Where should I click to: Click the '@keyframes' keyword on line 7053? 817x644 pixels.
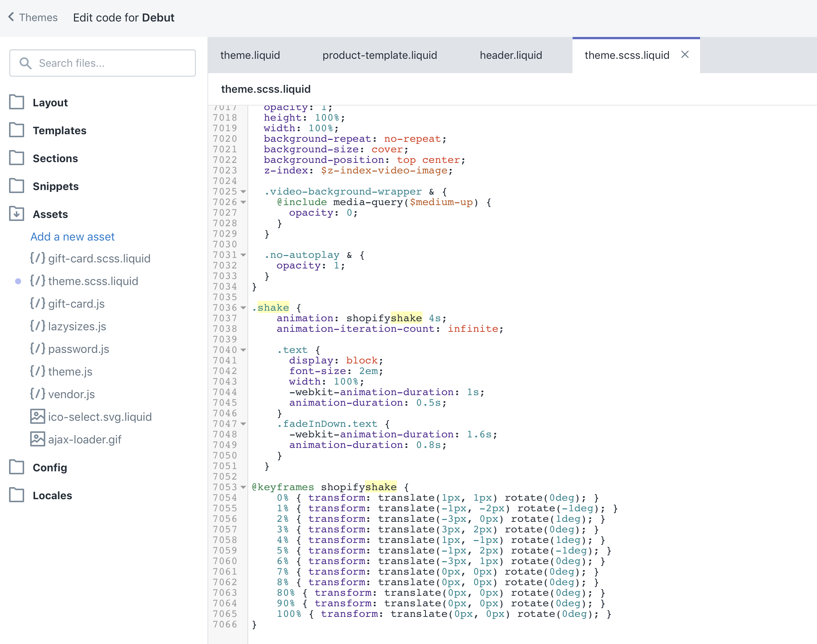283,487
